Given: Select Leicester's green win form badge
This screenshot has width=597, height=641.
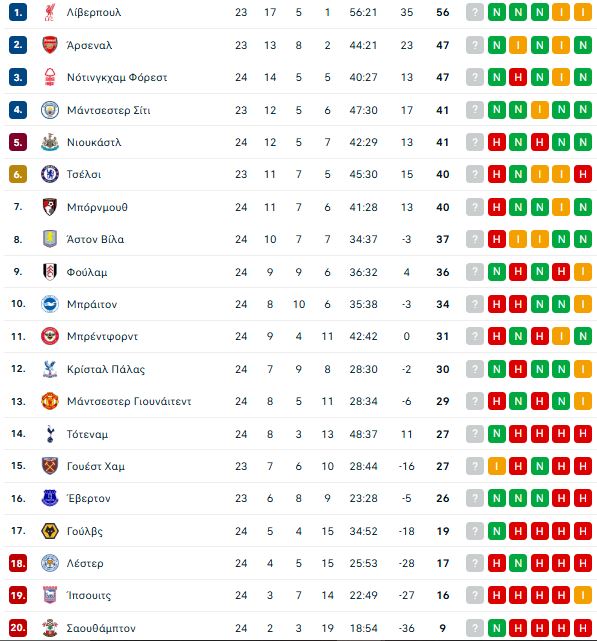Looking at the screenshot, I should pos(518,563).
